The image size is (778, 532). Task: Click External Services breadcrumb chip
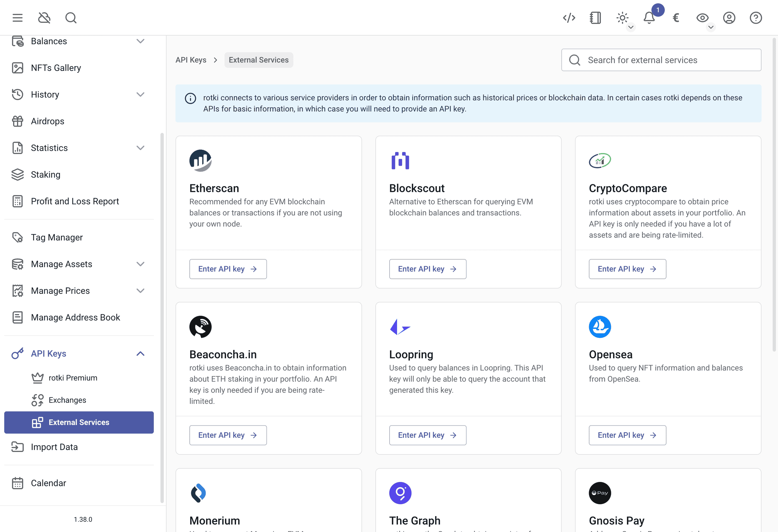[259, 60]
